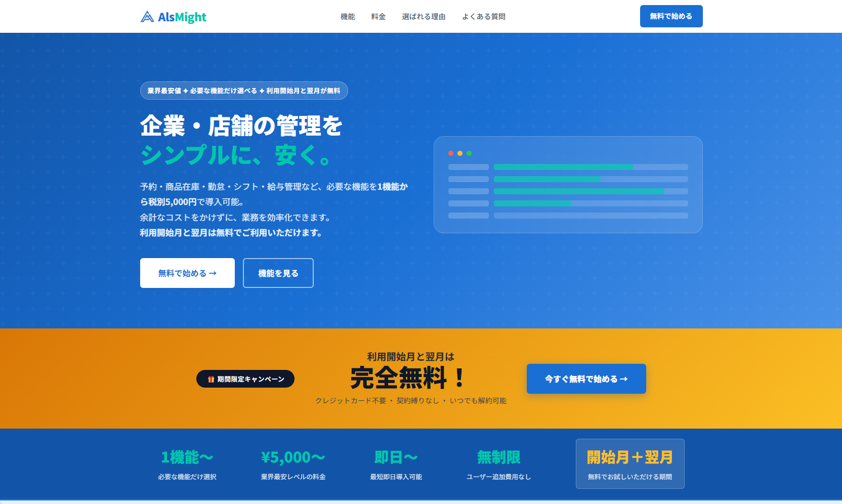Image resolution: width=842 pixels, height=504 pixels.
Task: Click the headline 企業・店舗の管理を
Action: (x=241, y=126)
